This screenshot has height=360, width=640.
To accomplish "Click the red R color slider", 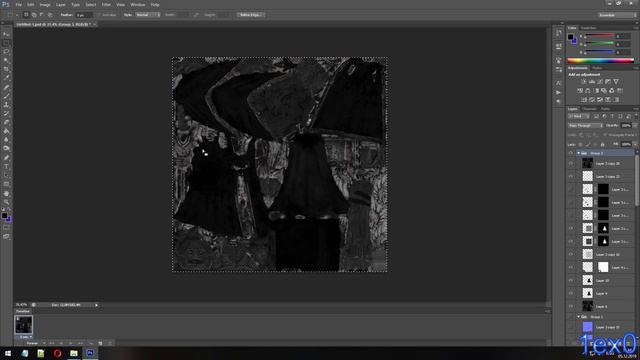I will pos(600,36).
